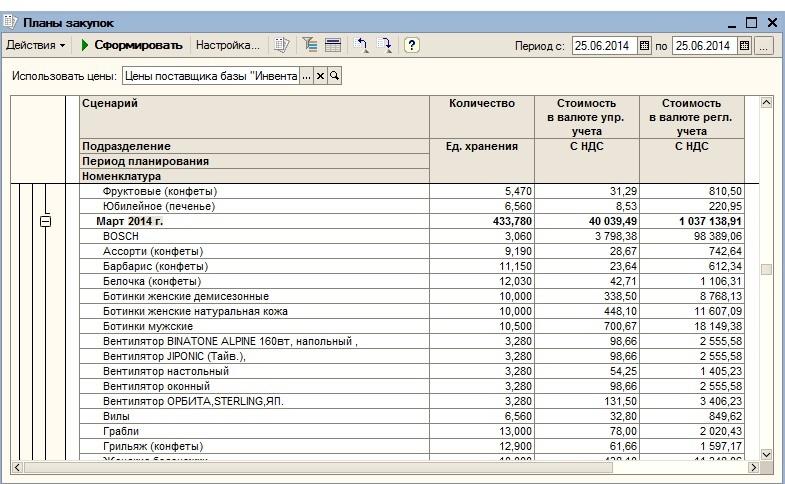The width and height of the screenshot is (785, 484).
Task: Click the vertical scrollbar down arrow
Action: (x=766, y=454)
